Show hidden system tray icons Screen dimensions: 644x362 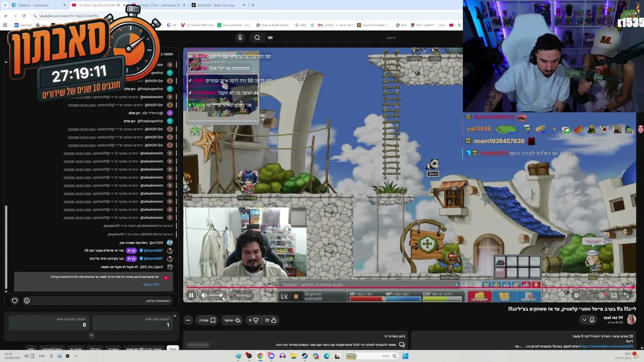(75, 356)
